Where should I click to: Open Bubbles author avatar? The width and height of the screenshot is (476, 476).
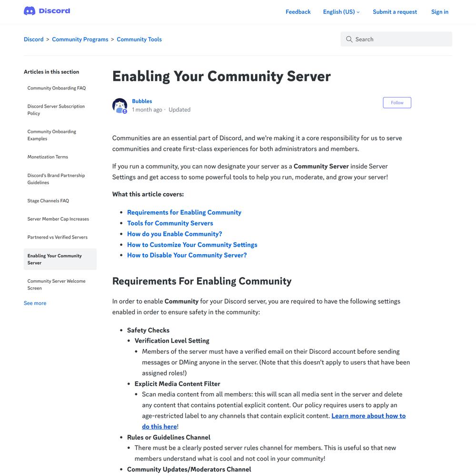pyautogui.click(x=119, y=106)
